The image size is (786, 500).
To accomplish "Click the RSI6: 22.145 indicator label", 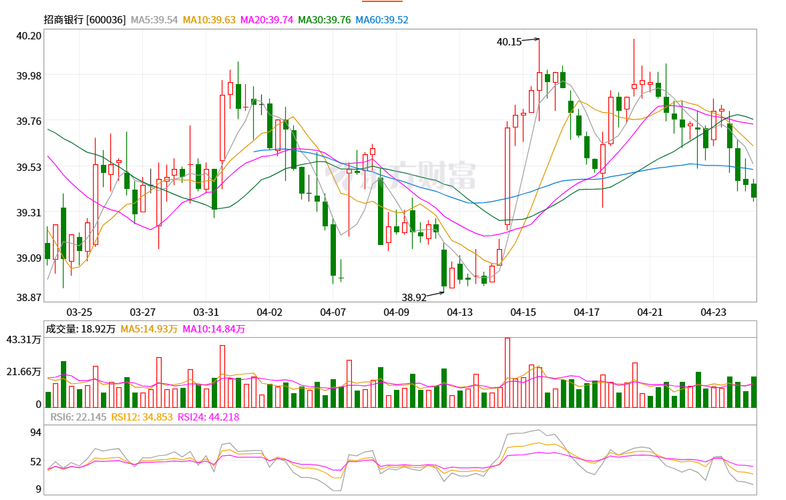I will tap(78, 417).
